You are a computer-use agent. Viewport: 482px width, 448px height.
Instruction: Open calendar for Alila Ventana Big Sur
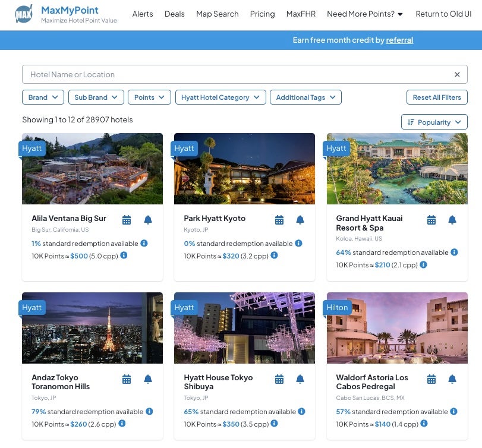point(127,220)
